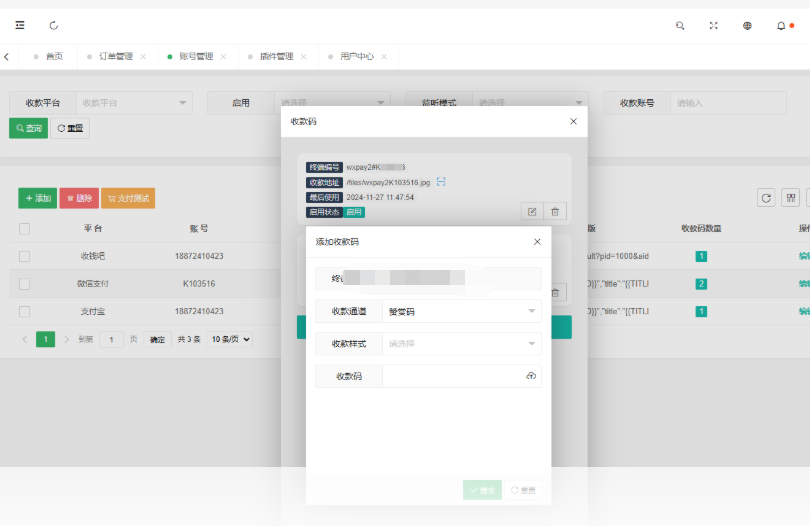Open the search icon in top bar
Image resolution: width=810 pixels, height=526 pixels.
[680, 25]
